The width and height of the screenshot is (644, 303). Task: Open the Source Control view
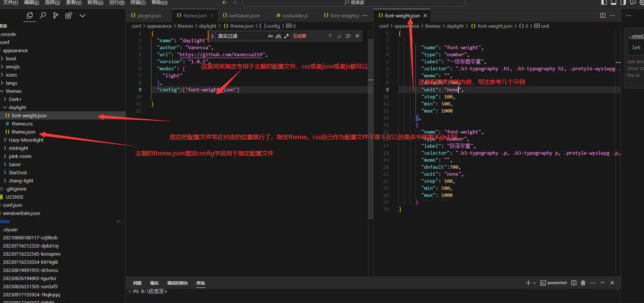56,16
